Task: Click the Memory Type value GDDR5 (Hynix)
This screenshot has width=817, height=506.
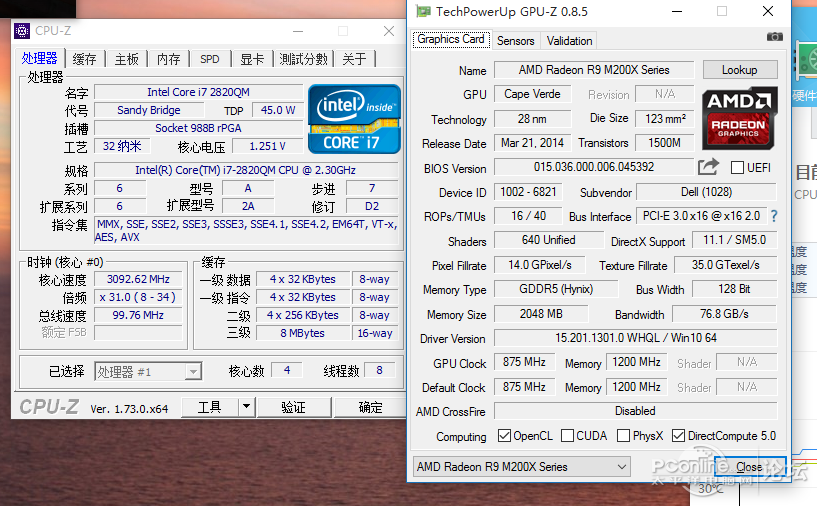Action: click(x=556, y=289)
